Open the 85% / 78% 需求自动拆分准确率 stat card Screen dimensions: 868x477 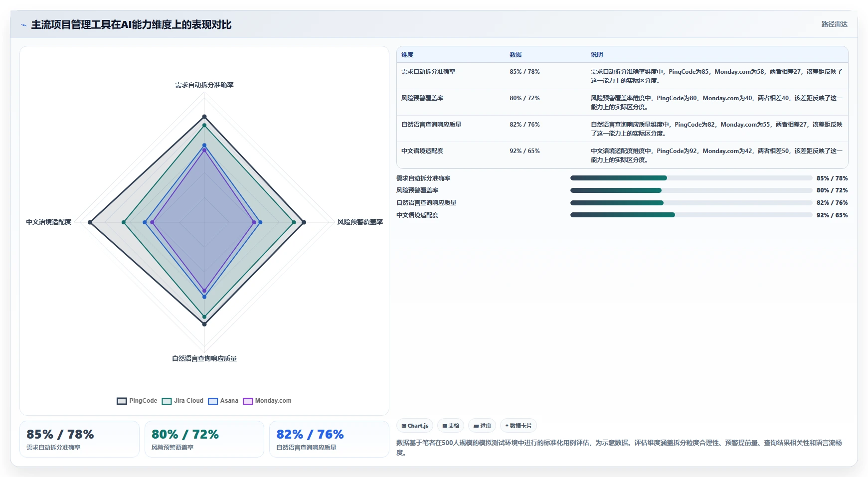coord(79,439)
